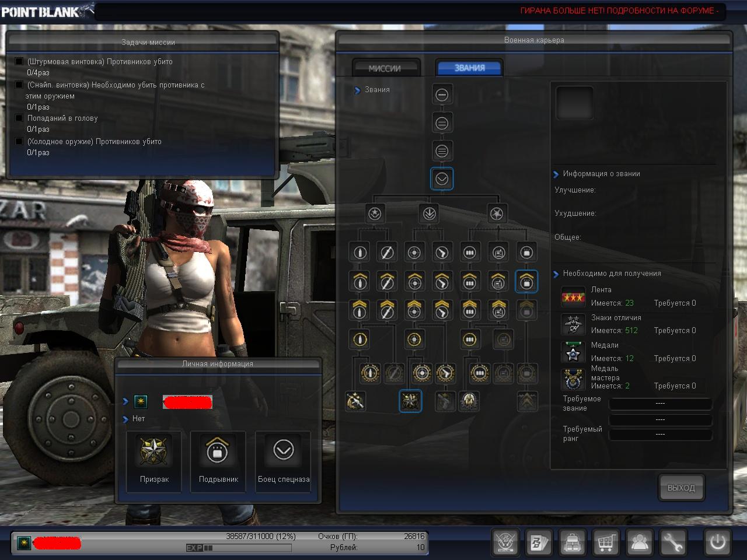Screen dimensions: 747x560
Task: Toggle the assault rifle kills mission checkbox
Action: (x=19, y=61)
